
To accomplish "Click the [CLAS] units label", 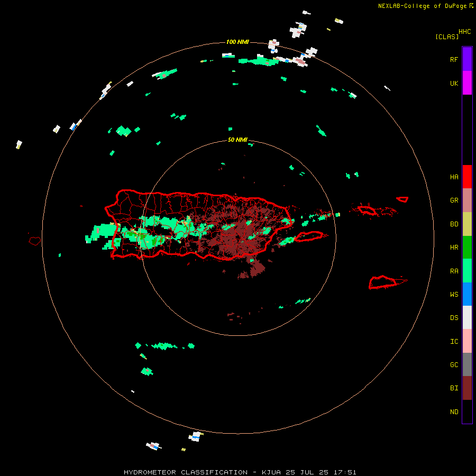I will [447, 36].
